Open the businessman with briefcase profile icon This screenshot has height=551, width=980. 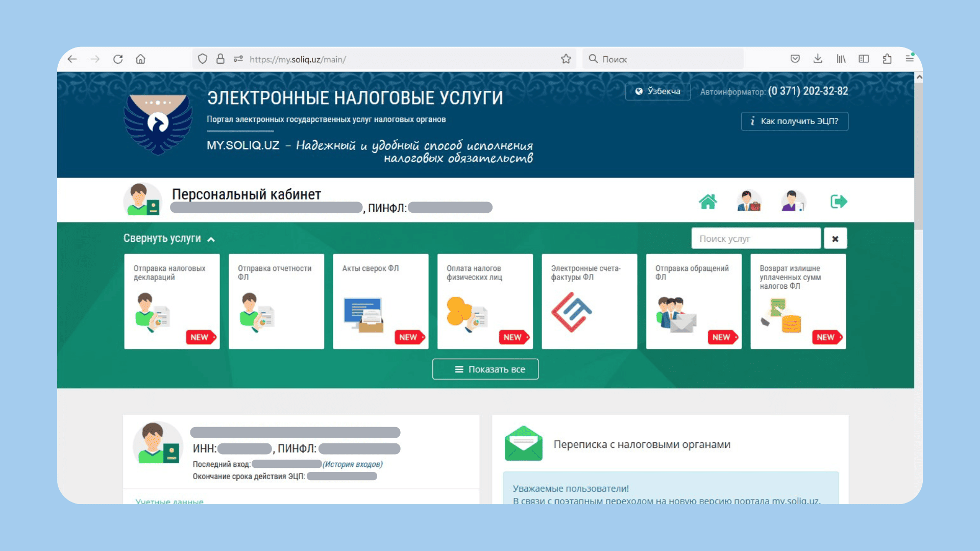click(x=749, y=201)
